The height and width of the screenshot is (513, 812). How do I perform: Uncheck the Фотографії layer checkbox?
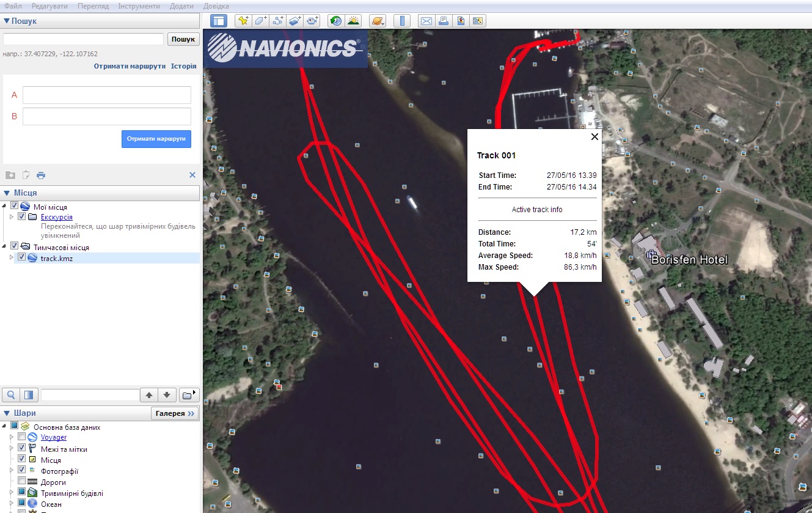pyautogui.click(x=22, y=471)
